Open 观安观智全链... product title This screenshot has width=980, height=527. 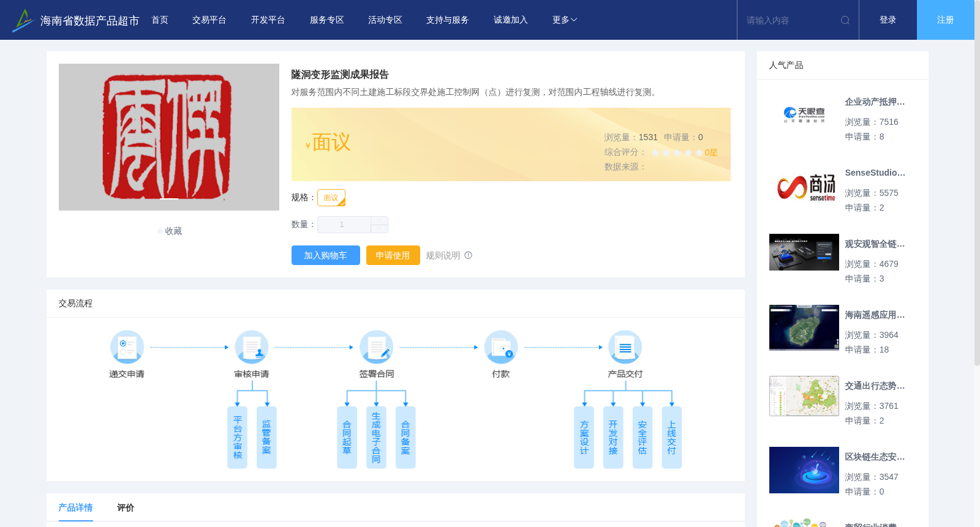click(x=875, y=244)
